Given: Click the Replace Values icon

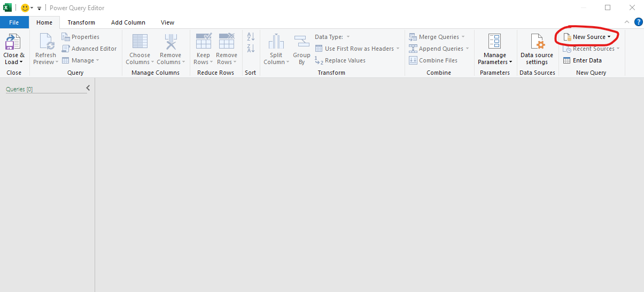Looking at the screenshot, I should (x=319, y=60).
